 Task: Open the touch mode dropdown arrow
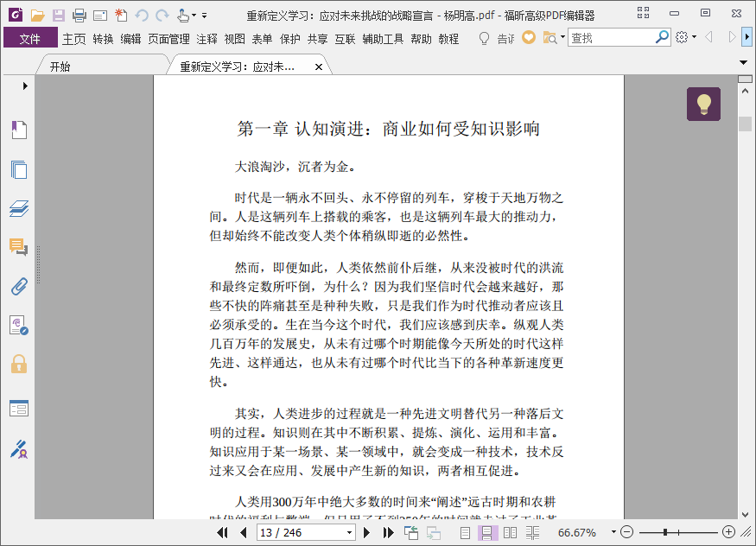194,16
